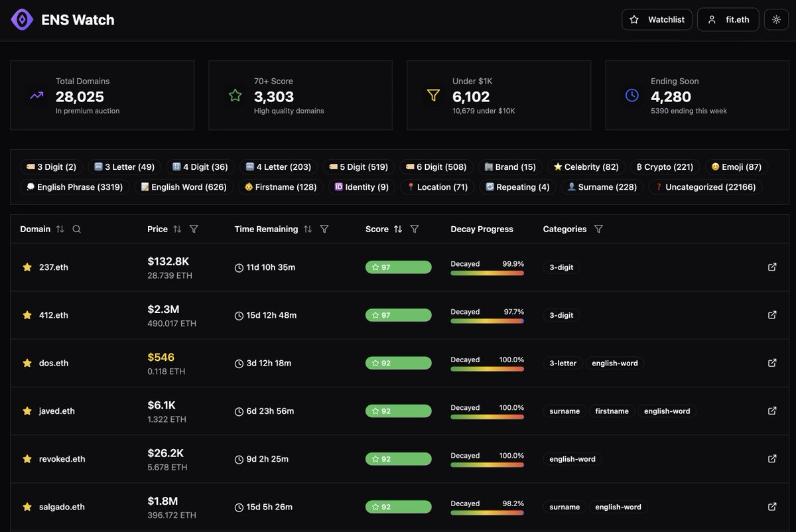This screenshot has width=796, height=532.
Task: Open external link for 237.eth
Action: (772, 267)
